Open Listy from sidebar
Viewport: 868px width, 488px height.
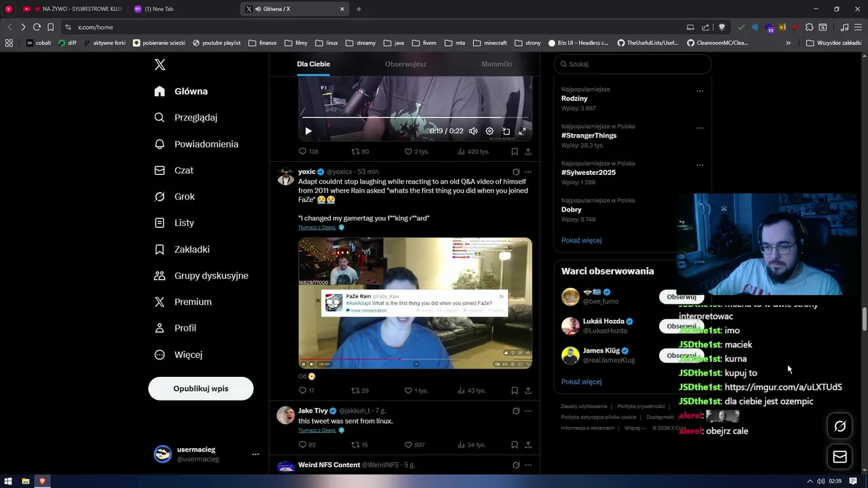point(174,222)
